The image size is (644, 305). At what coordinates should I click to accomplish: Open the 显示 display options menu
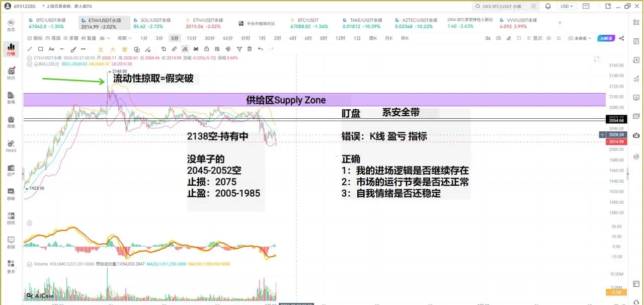coord(535,38)
